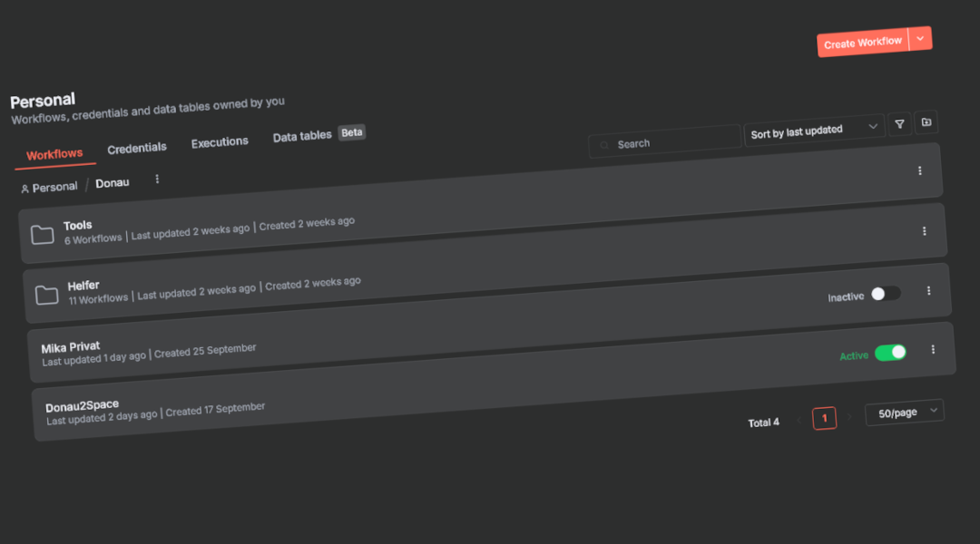Expand the Create Workflow dropdown arrow

pyautogui.click(x=920, y=39)
